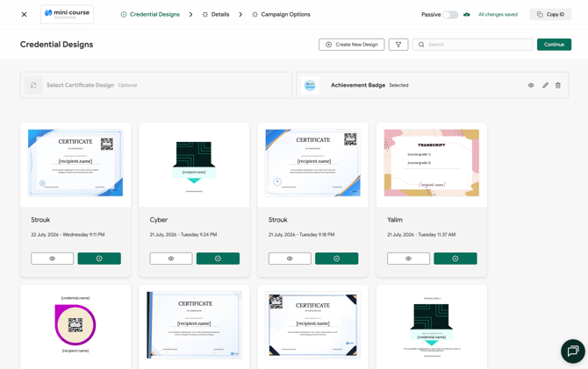Viewport: 588px width, 369px height.
Task: Preview the Cyber design
Action: 171,259
